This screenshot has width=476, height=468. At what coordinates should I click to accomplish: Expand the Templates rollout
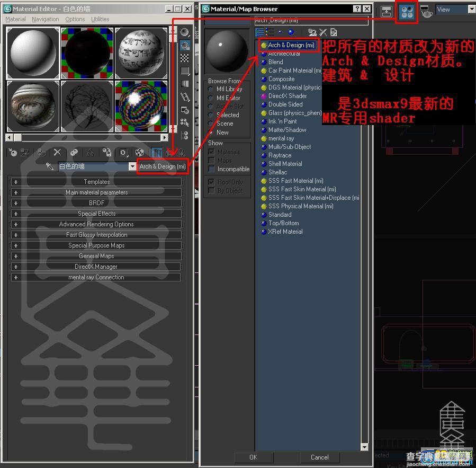(96, 182)
